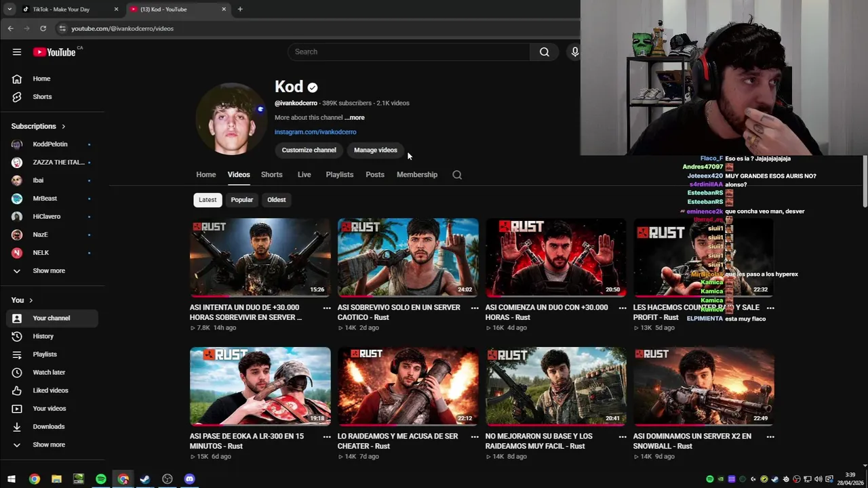Select the Oldest sort chip
868x488 pixels.
point(277,200)
